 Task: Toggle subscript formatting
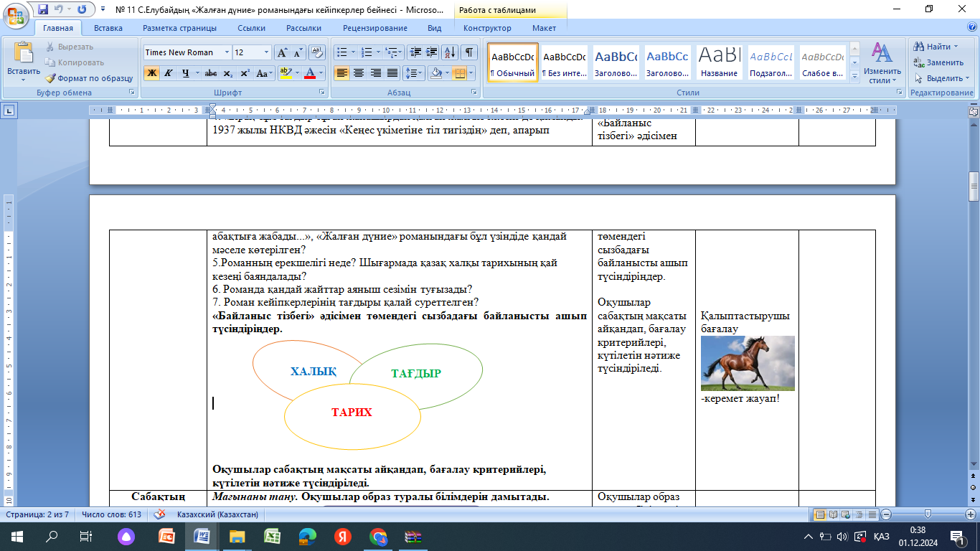pyautogui.click(x=227, y=73)
